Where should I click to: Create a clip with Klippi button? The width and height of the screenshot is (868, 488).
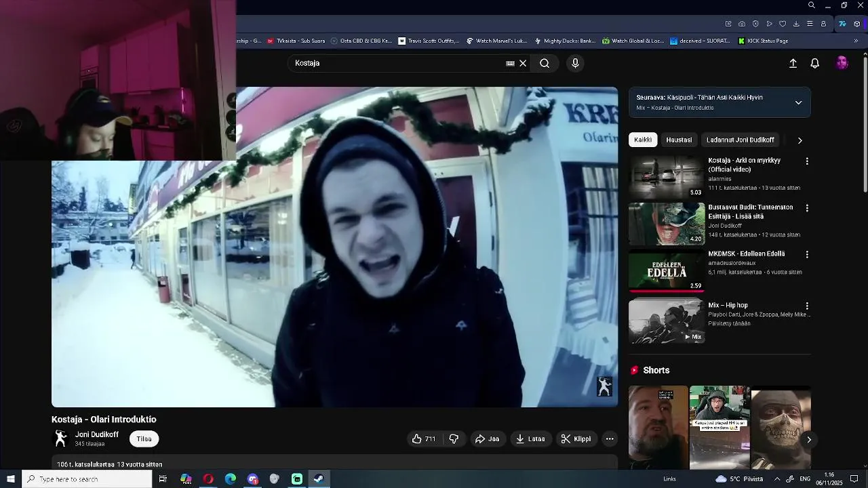576,439
